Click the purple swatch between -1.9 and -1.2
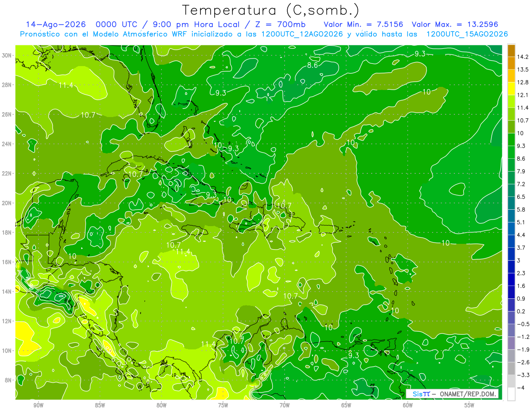 click(511, 343)
